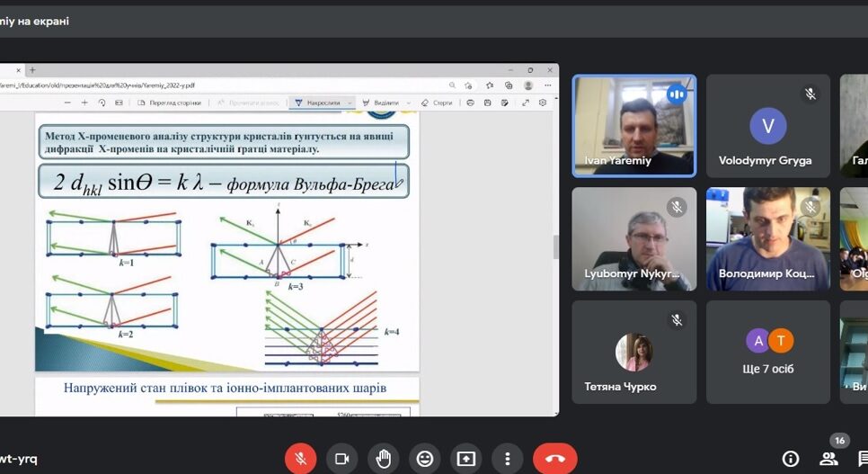Click Перегляд сторінки in the PDF toolbar
The height and width of the screenshot is (474, 868).
168,103
